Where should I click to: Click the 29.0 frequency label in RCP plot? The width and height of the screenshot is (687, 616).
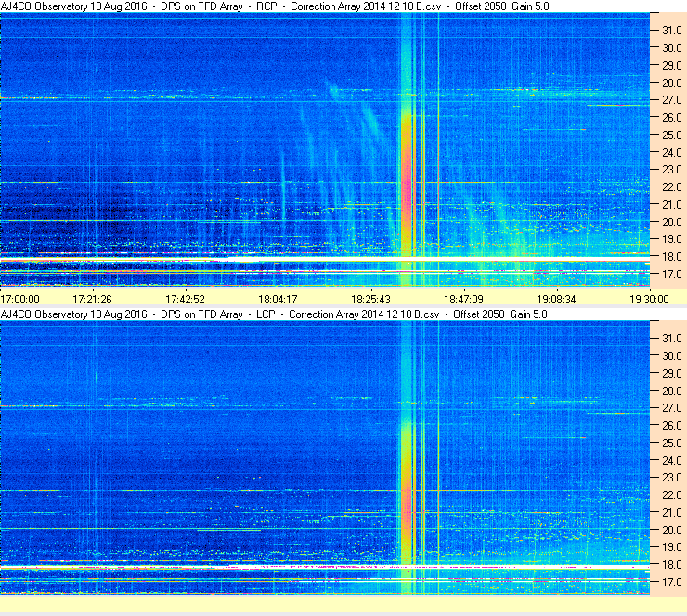(672, 66)
